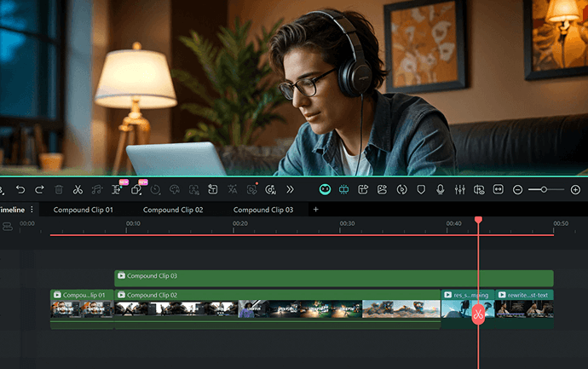The height and width of the screenshot is (369, 588).
Task: Switch to the Compound Clip 02 tab
Action: (x=173, y=210)
